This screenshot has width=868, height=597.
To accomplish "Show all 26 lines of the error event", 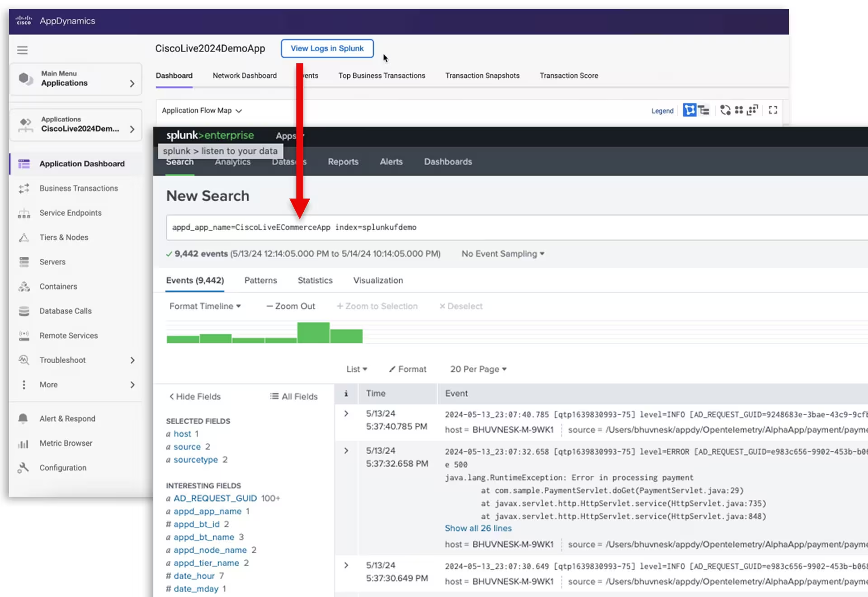I will [478, 528].
